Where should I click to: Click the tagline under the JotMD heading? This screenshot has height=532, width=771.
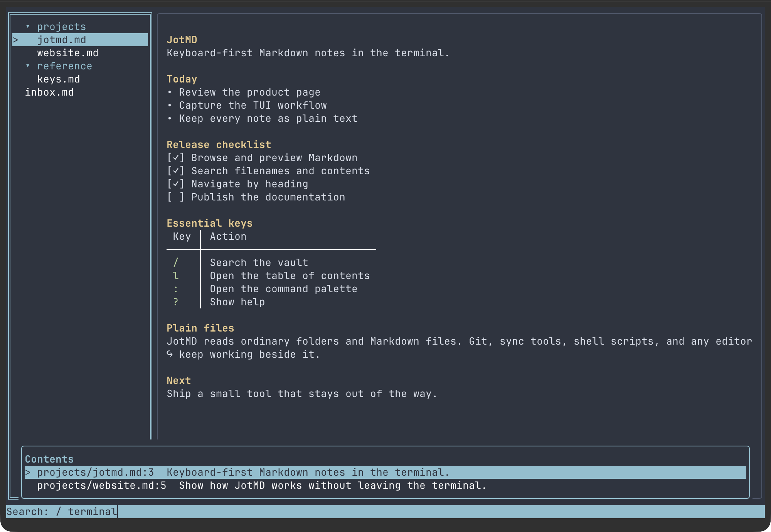coord(308,53)
